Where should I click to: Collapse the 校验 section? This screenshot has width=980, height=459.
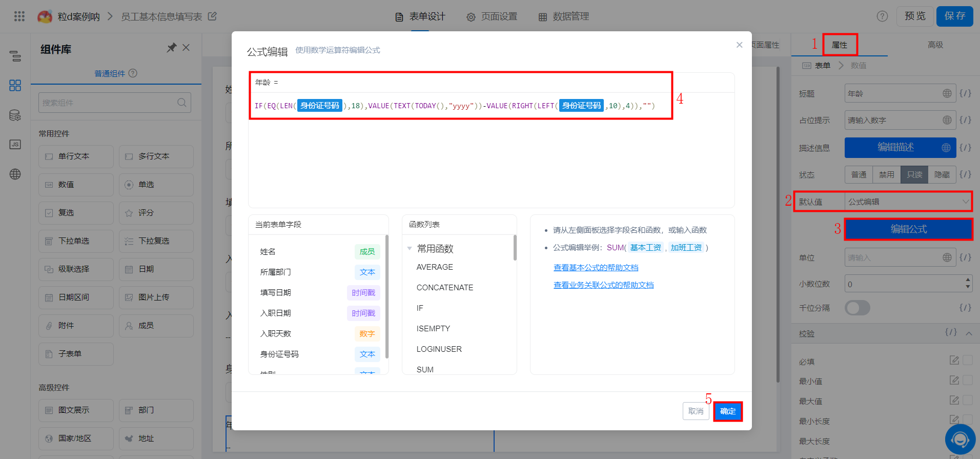[x=969, y=333]
